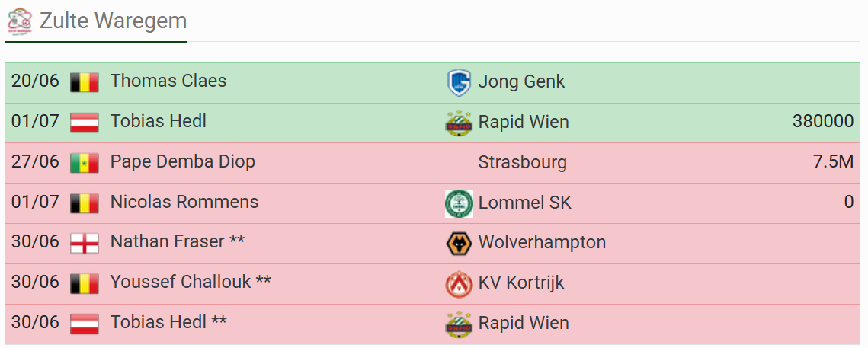Image resolution: width=868 pixels, height=348 pixels.
Task: Click the Lommel SK club logo
Action: 459,203
